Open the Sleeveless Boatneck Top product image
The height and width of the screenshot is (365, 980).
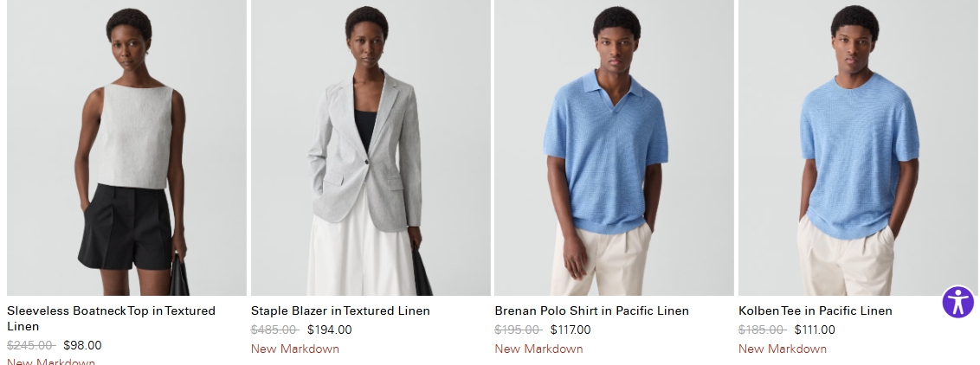[x=127, y=147]
